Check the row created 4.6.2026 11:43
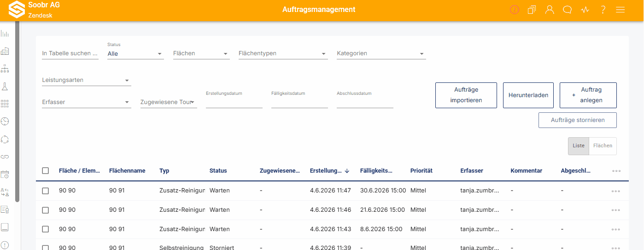This screenshot has height=250, width=644. tap(46, 229)
